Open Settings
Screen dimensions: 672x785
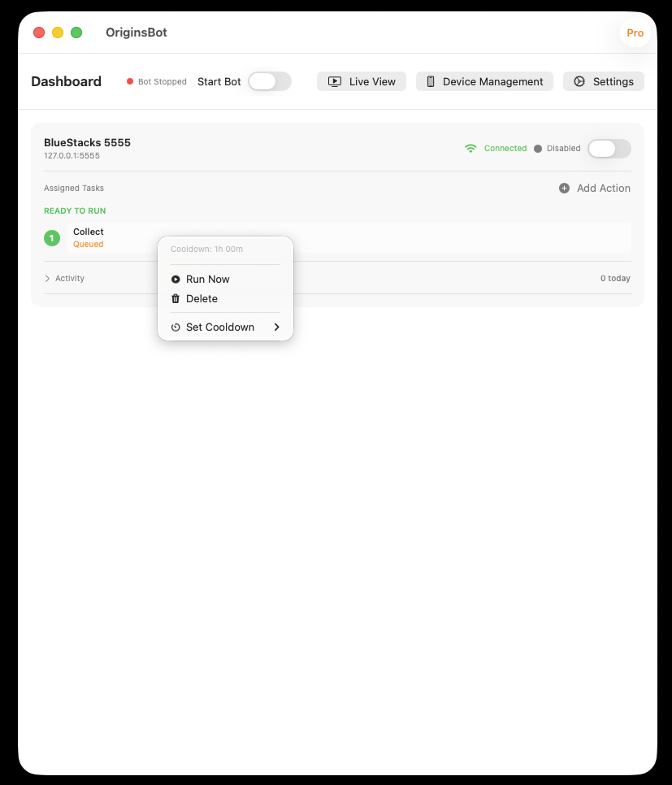point(604,81)
